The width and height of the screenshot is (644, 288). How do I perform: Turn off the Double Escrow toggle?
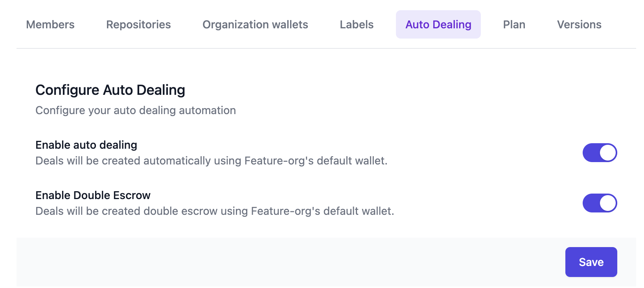click(600, 203)
